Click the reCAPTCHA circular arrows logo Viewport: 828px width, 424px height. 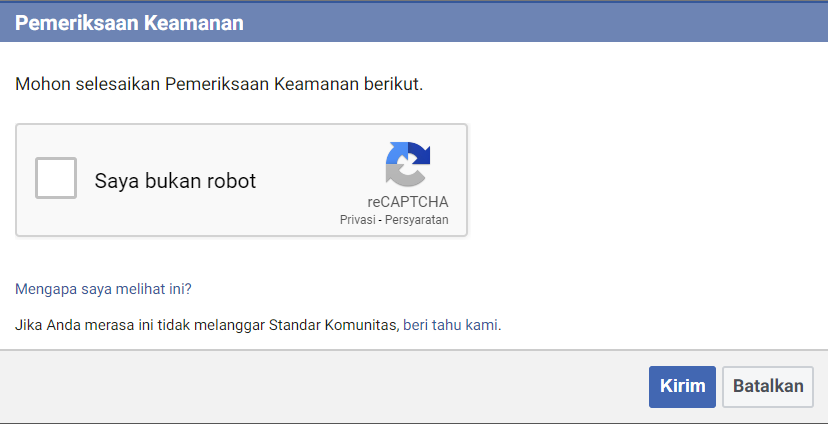pos(408,164)
